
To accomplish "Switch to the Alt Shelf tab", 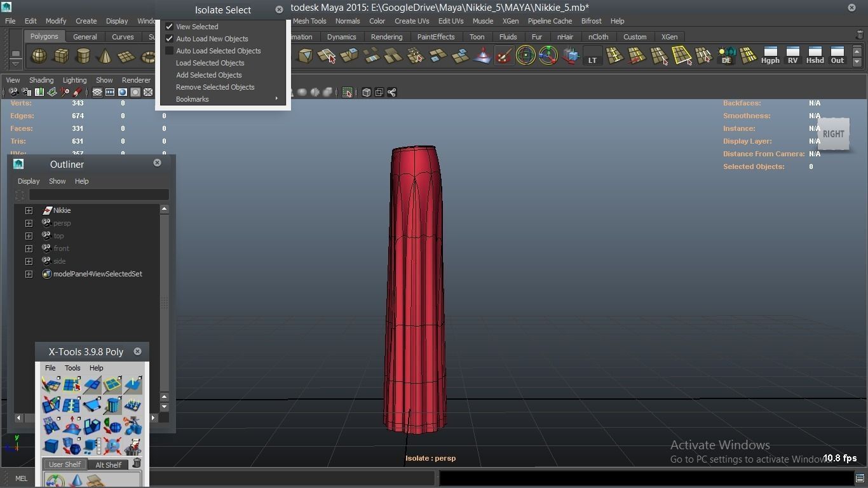I will point(108,464).
